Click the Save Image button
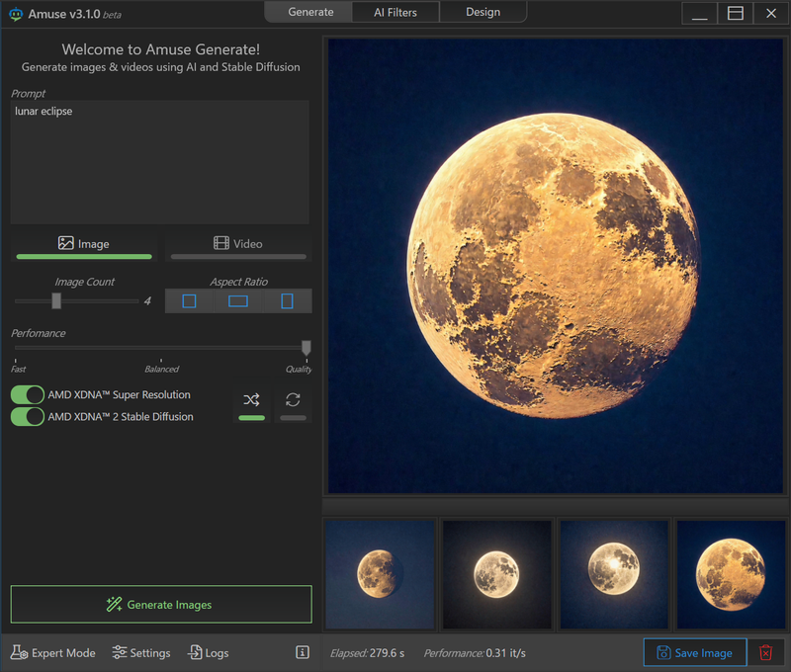This screenshot has width=791, height=672. point(694,652)
